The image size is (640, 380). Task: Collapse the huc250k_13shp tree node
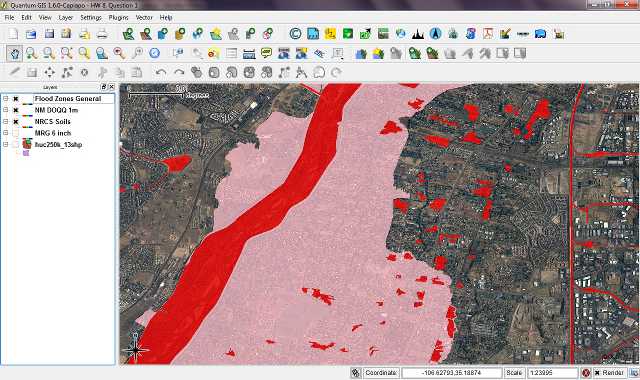click(6, 144)
